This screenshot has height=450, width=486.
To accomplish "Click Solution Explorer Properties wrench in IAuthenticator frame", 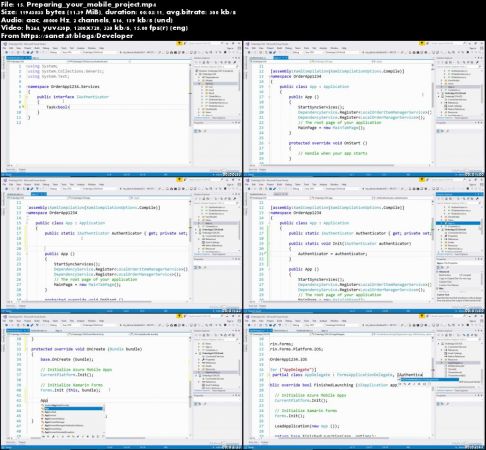I will pos(234,62).
